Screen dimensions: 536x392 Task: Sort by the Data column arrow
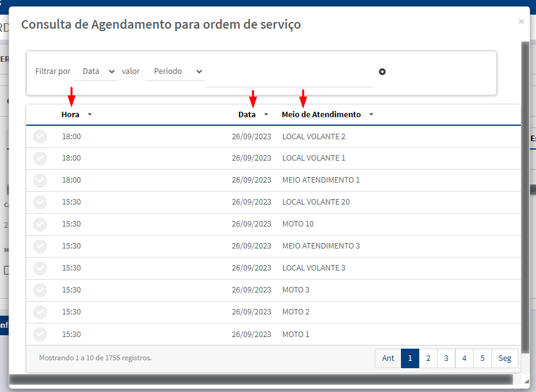(x=266, y=114)
